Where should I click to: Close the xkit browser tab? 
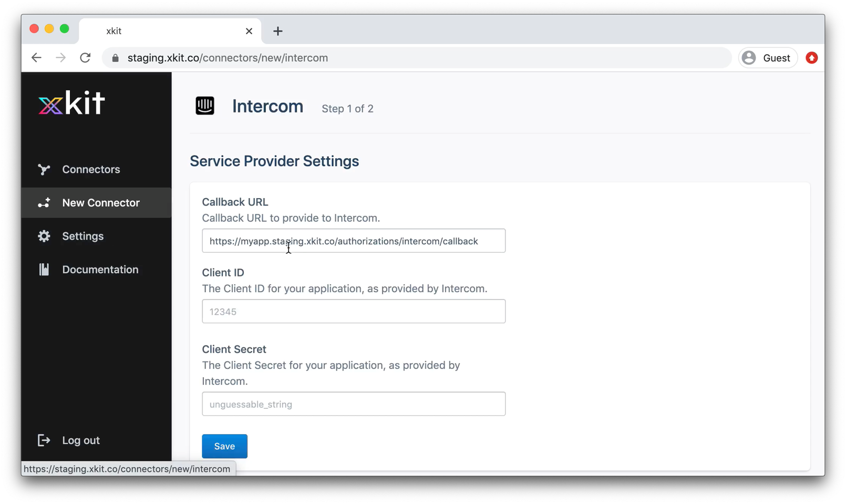coord(249,31)
